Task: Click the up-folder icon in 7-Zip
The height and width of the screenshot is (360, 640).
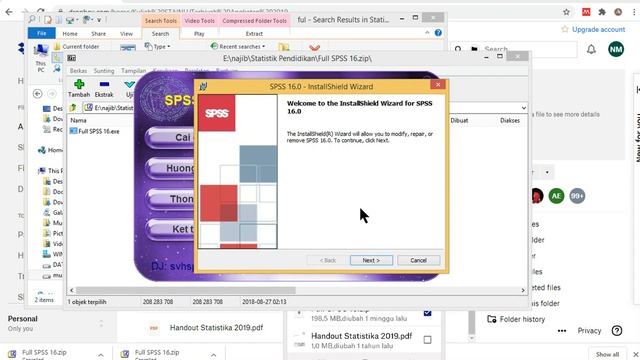Action: tap(73, 108)
